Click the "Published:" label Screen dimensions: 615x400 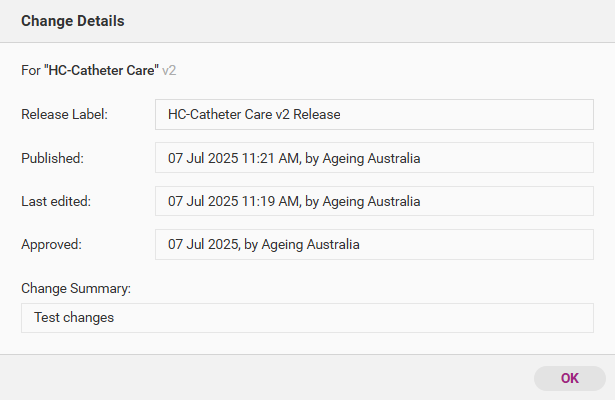[52, 158]
